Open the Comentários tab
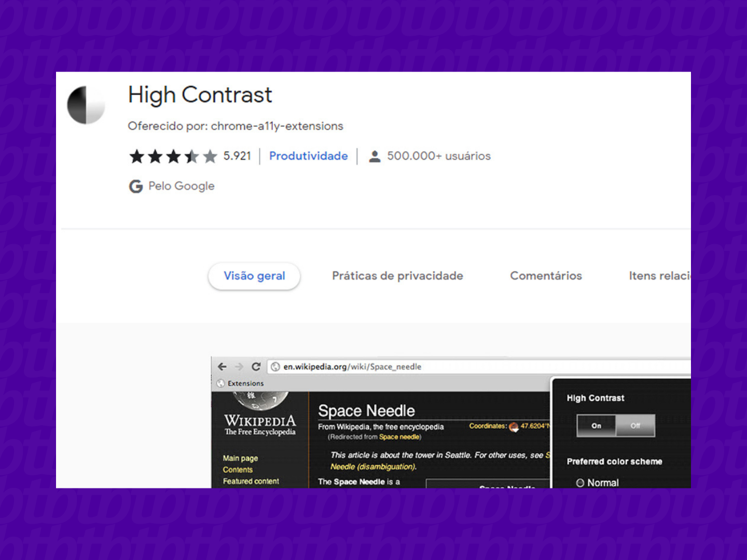Screen dimensions: 747x560 [546, 276]
